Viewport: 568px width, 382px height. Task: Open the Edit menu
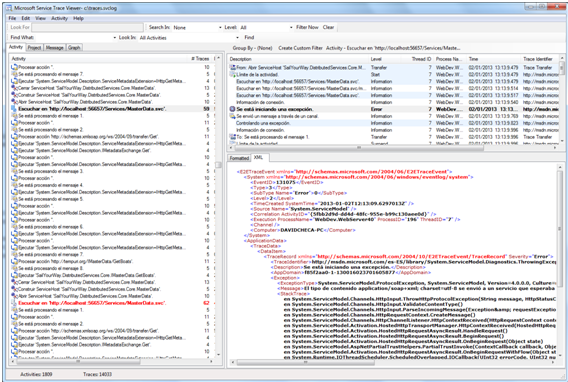25,18
